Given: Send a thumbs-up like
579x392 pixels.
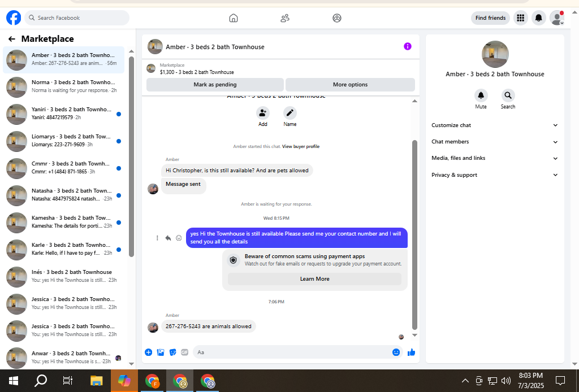Looking at the screenshot, I should [x=412, y=352].
